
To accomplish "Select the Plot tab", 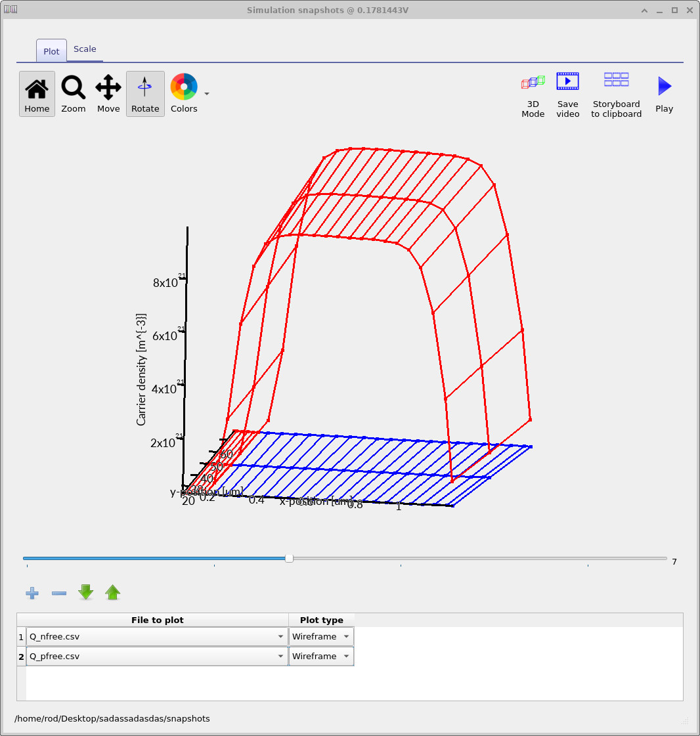I will click(x=51, y=51).
